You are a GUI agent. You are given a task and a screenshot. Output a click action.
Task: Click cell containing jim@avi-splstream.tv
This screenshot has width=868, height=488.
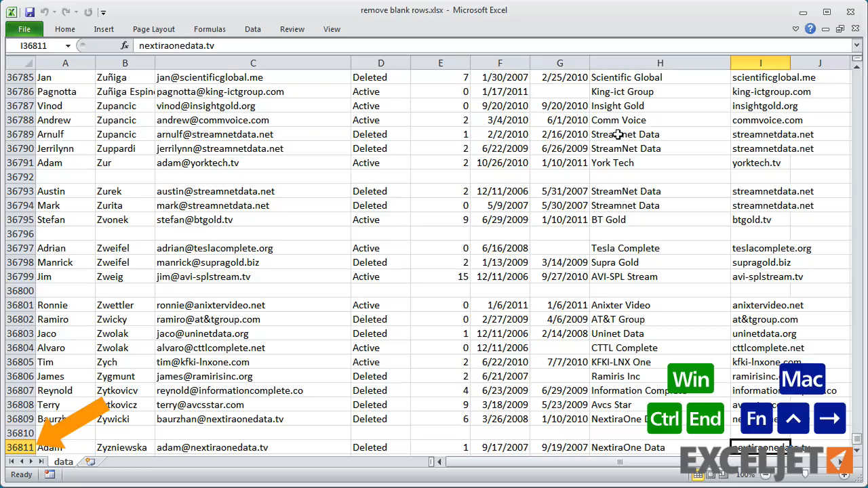(x=253, y=277)
